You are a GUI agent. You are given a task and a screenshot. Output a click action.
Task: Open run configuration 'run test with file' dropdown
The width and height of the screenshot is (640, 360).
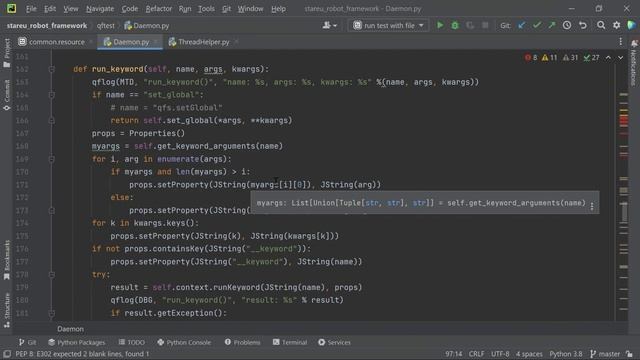[x=388, y=25]
